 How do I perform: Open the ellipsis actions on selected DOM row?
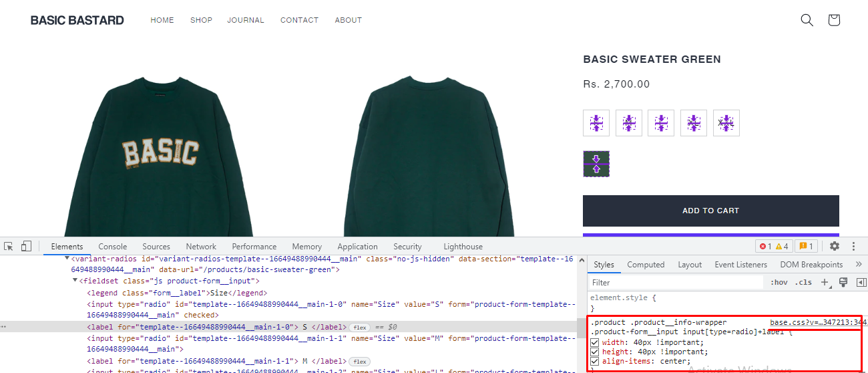pos(4,327)
